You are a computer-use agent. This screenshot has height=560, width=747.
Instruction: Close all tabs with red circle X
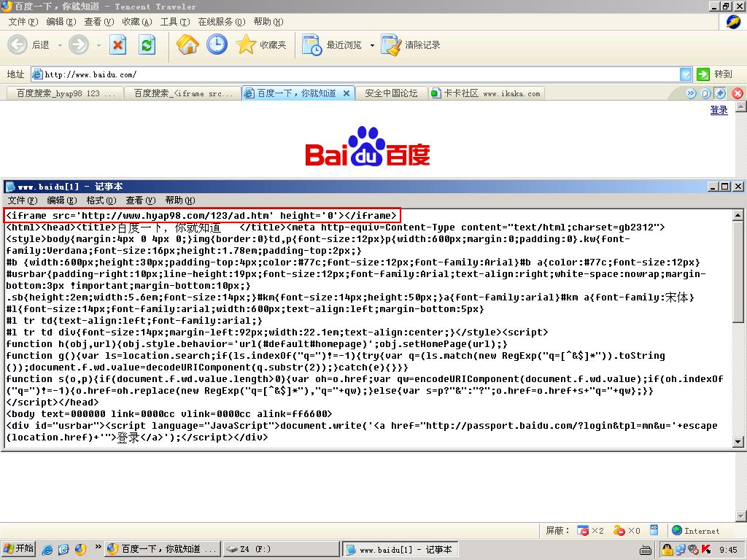tap(737, 93)
